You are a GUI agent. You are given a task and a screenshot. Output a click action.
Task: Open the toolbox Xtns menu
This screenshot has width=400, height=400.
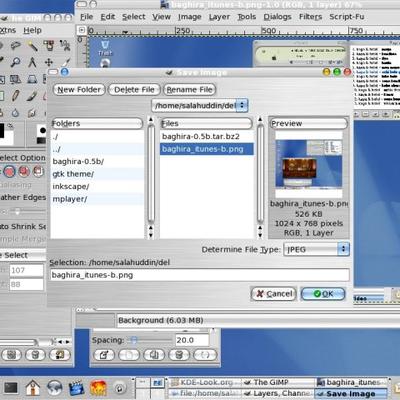pos(7,30)
